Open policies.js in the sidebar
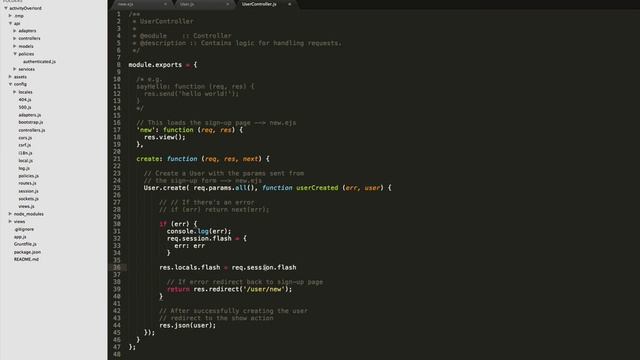The width and height of the screenshot is (640, 360). (x=29, y=176)
